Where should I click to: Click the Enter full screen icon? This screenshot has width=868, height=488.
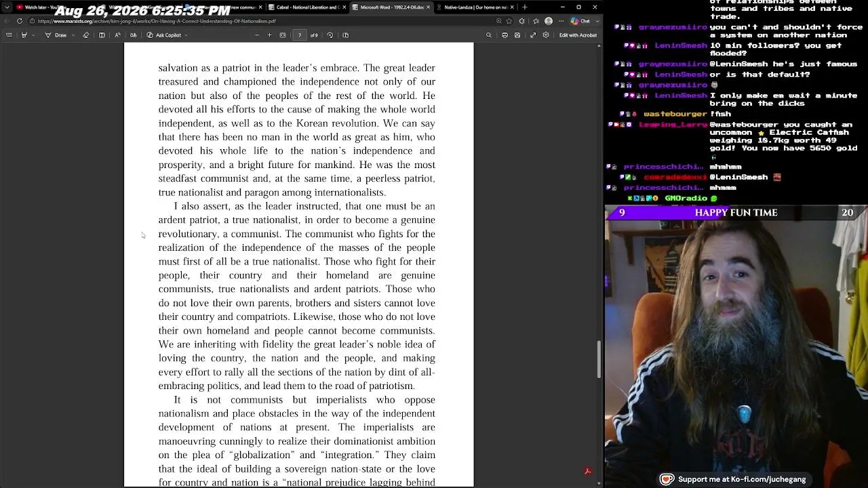[533, 35]
